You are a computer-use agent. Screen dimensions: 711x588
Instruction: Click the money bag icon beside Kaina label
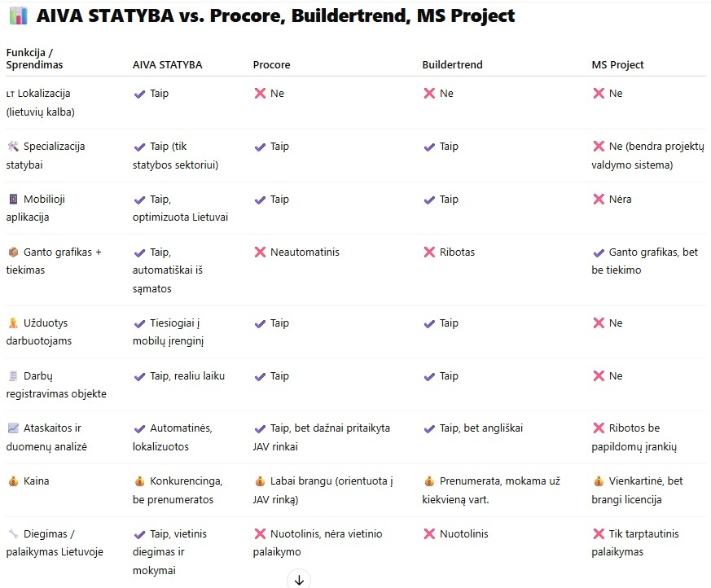pos(13,481)
